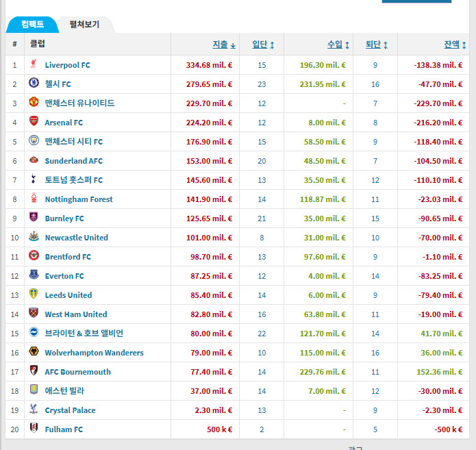Sort table by 입단 column
Viewport: 476px width, 450px height.
263,45
